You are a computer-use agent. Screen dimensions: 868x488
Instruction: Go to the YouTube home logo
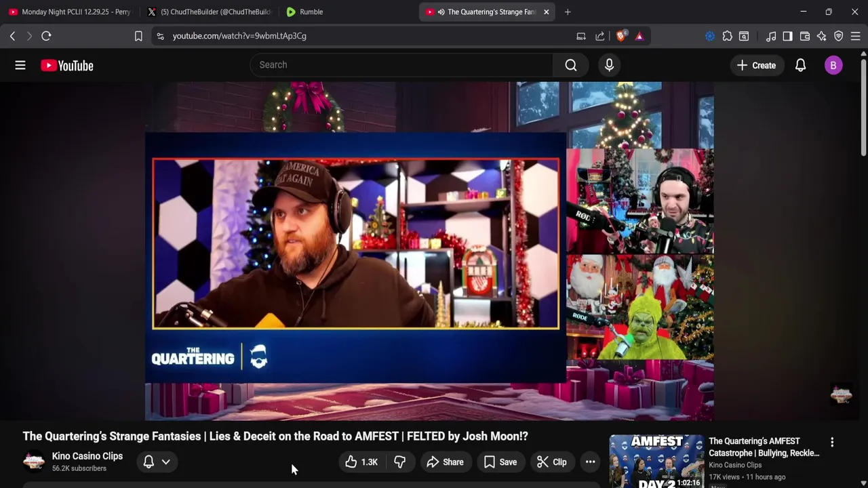tap(66, 66)
